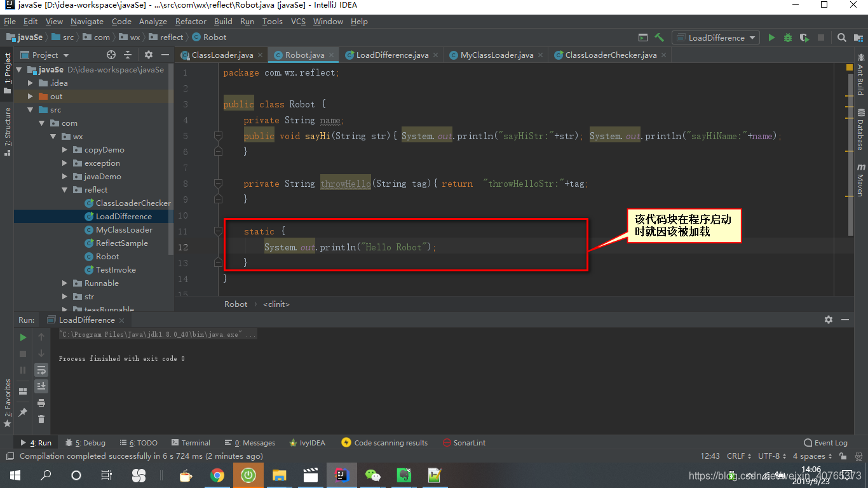This screenshot has width=868, height=488.
Task: Toggle the Maven side panel button
Action: 860,180
